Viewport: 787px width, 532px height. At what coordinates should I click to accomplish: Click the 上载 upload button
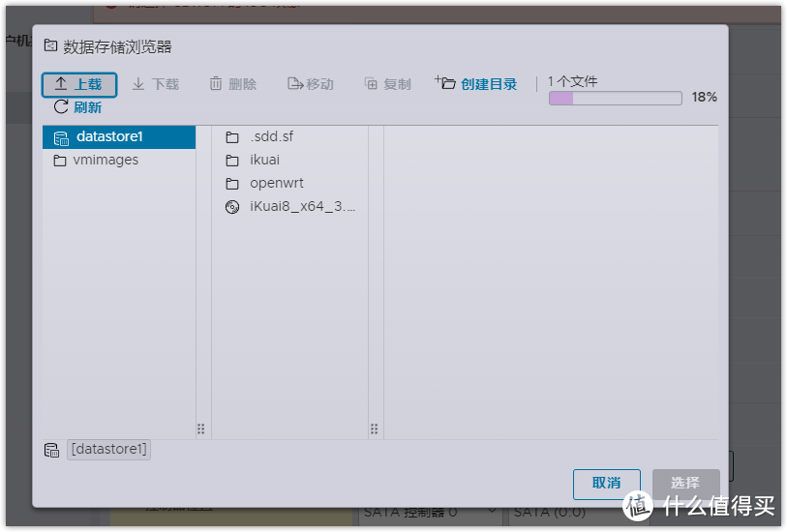coord(79,84)
